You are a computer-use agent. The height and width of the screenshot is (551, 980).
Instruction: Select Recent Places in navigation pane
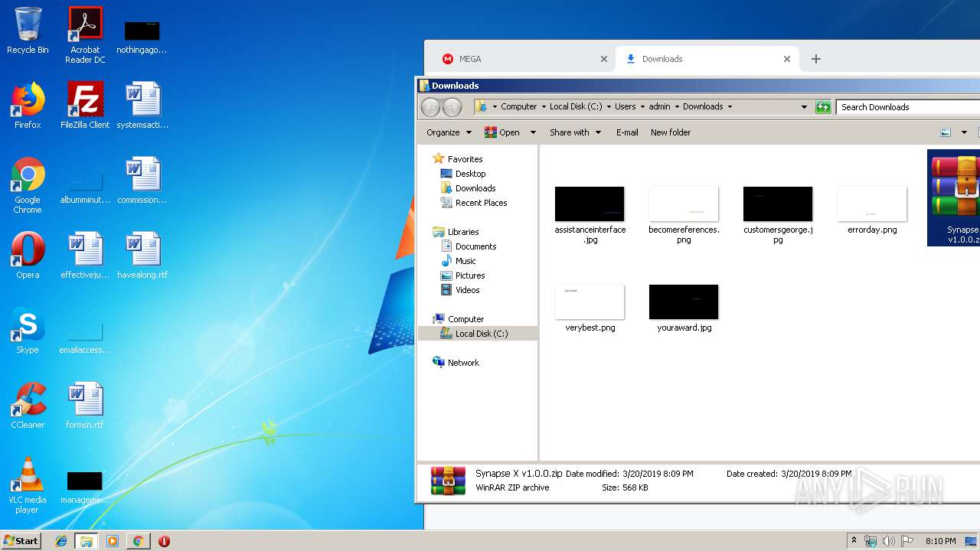tap(474, 203)
